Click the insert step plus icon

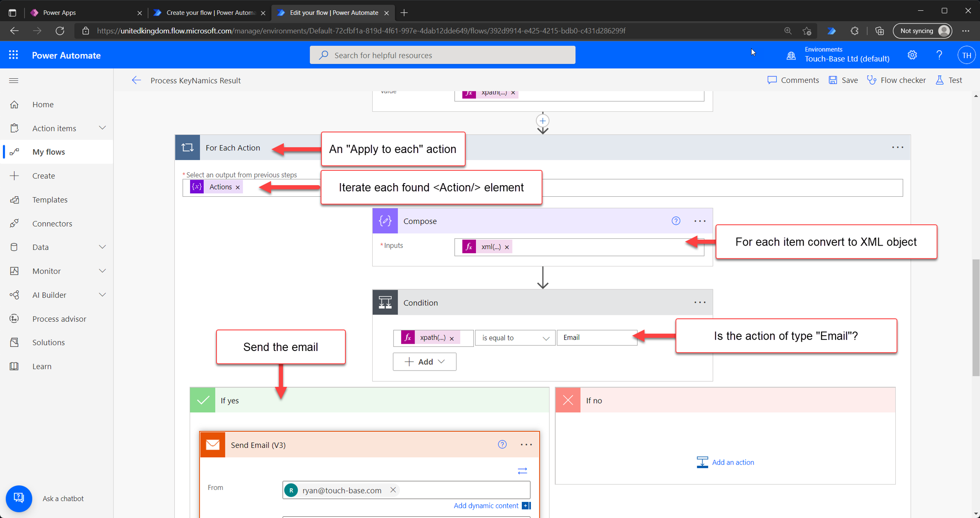click(542, 121)
